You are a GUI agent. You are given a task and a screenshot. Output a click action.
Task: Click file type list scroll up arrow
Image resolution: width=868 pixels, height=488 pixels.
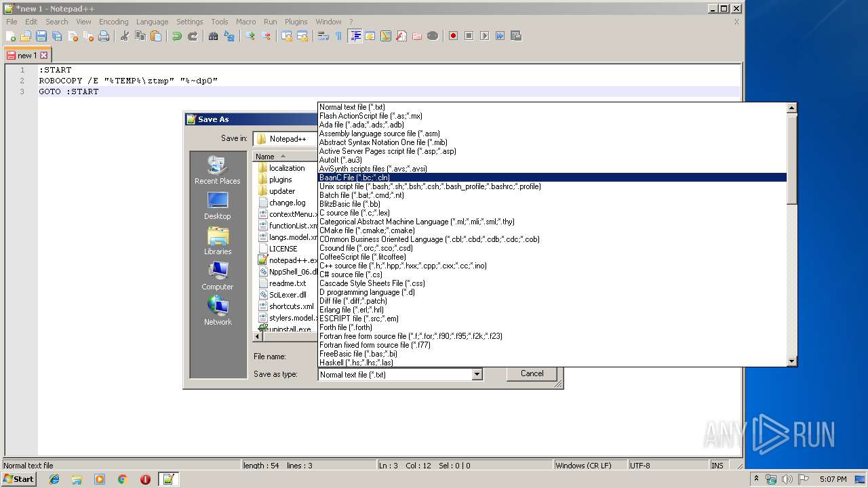coord(791,108)
